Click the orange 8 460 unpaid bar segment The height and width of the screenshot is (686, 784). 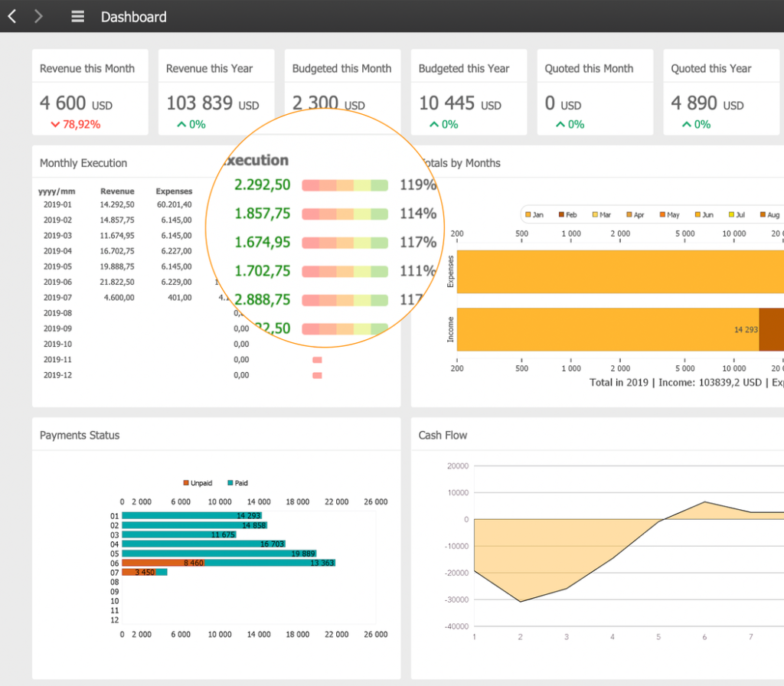tap(163, 563)
